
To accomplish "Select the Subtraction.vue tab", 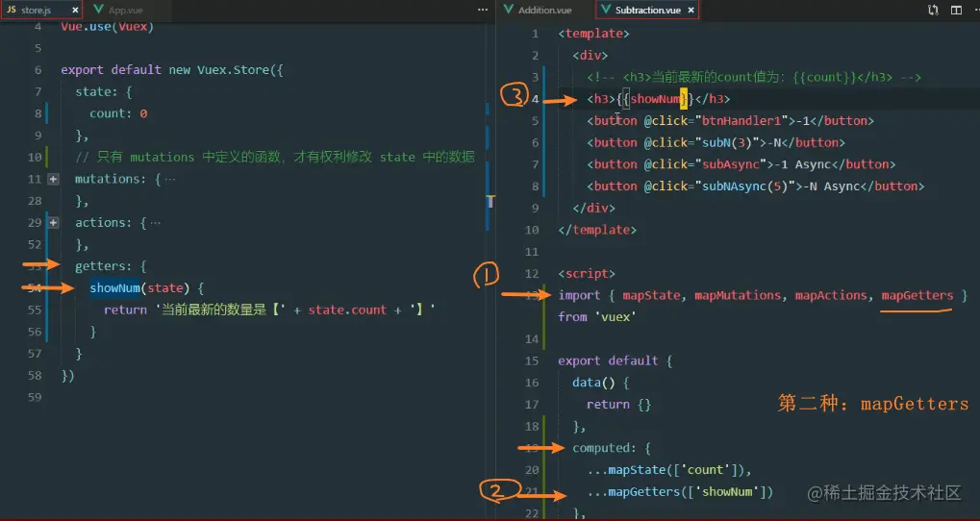I will click(x=647, y=10).
